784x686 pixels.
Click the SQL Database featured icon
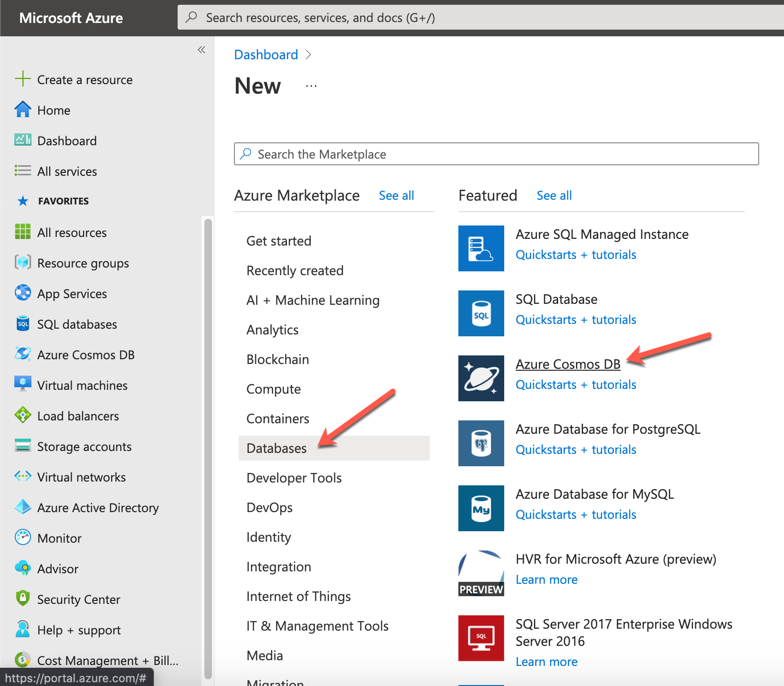click(481, 313)
